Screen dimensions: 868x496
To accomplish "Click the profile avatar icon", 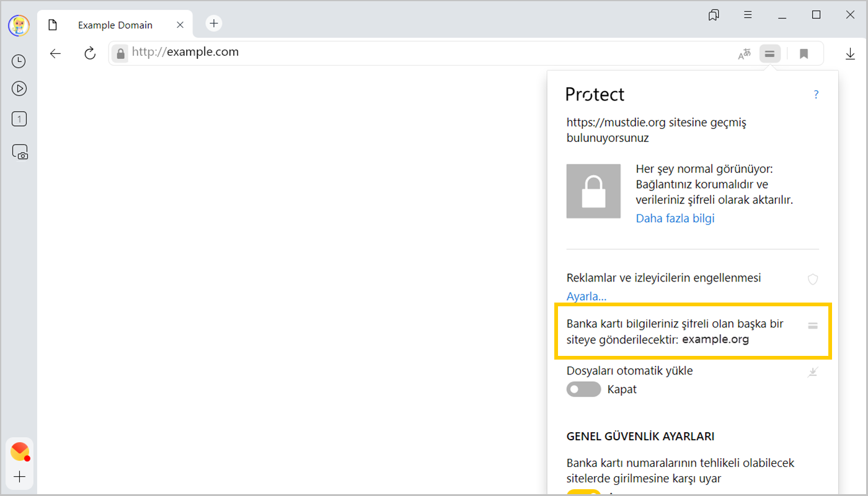I will [19, 25].
